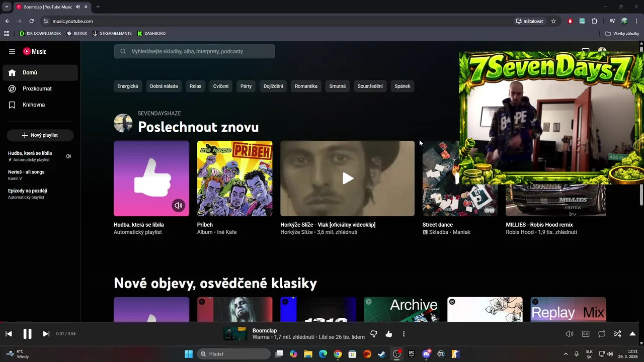Image resolution: width=644 pixels, height=362 pixels.
Task: Expand the player page arrow
Action: (x=632, y=334)
